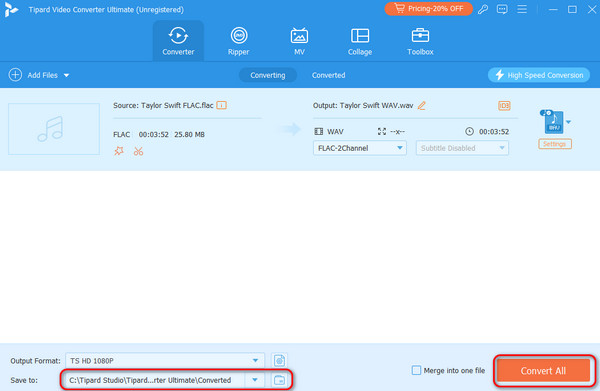Expand the Save to path dropdown arrow
This screenshot has width=600, height=391.
[255, 380]
